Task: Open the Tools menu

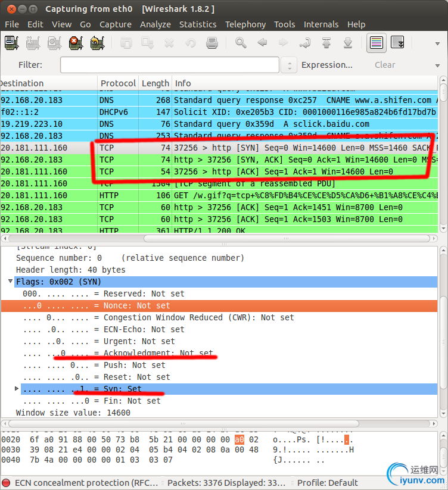Action: click(x=285, y=24)
